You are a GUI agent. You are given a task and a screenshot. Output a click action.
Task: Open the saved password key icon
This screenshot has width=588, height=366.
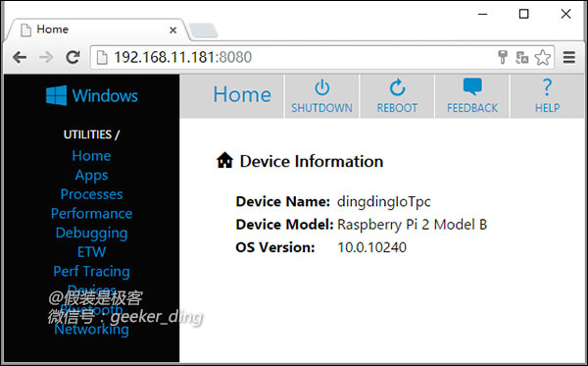(x=503, y=57)
